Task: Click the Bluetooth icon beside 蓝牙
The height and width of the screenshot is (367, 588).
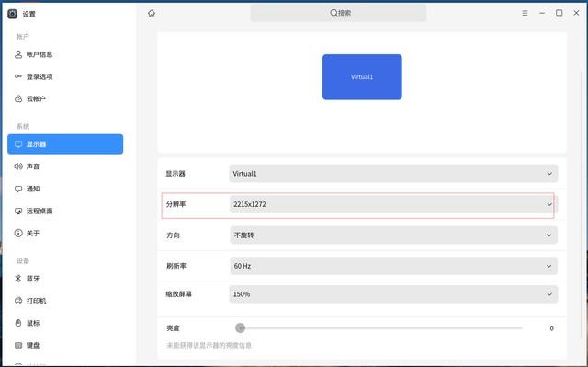Action: (18, 279)
